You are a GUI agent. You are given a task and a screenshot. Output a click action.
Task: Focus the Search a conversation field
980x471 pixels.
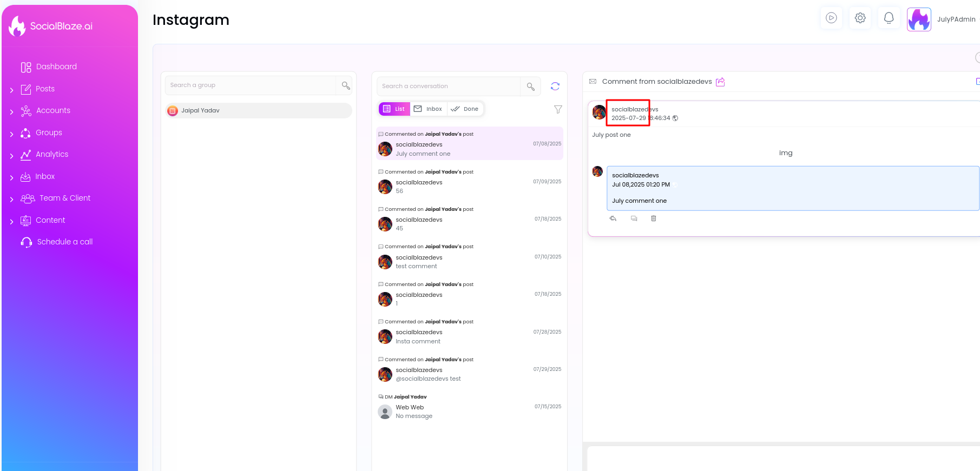448,86
